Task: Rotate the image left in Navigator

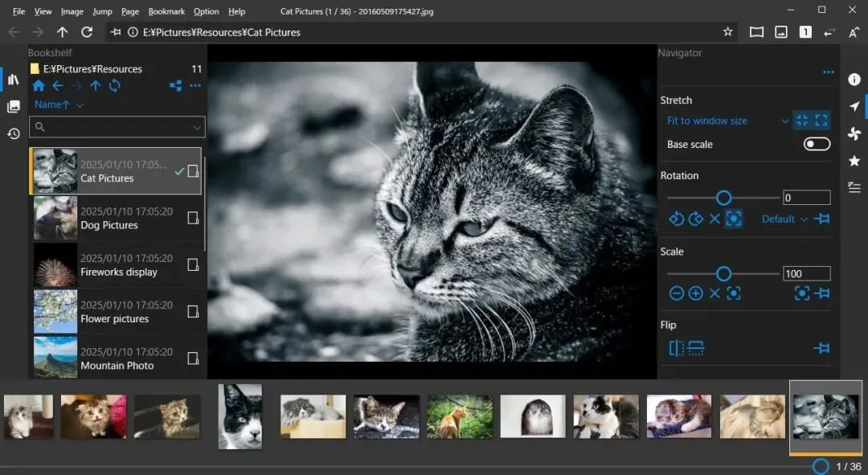Action: click(x=676, y=219)
